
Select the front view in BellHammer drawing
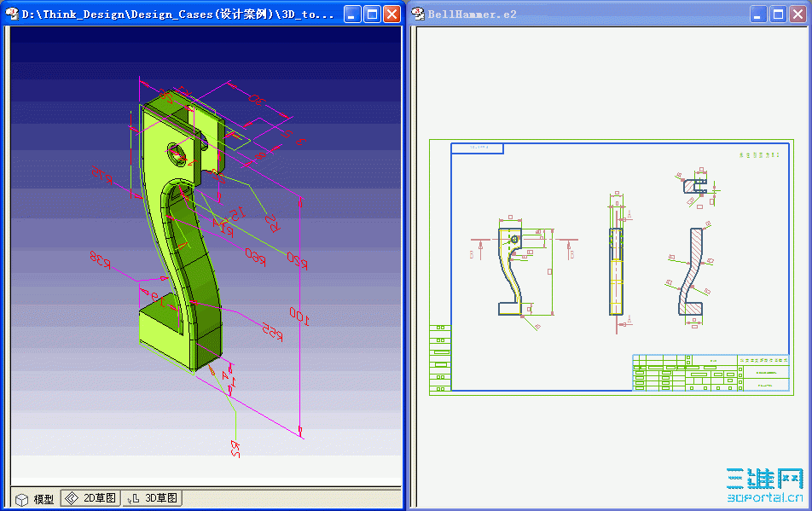coord(510,272)
